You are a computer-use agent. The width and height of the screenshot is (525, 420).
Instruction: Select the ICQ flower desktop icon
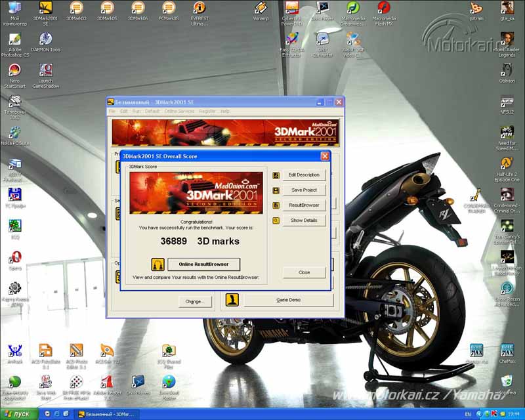point(15,229)
